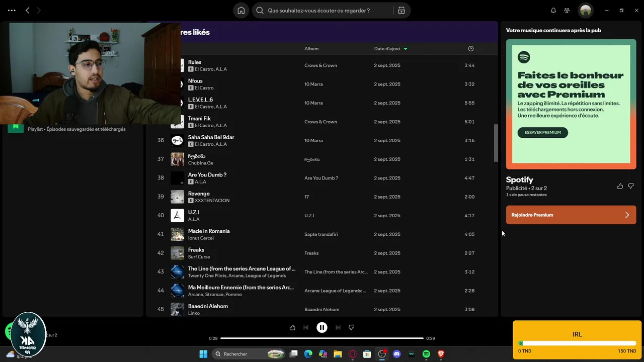Viewport: 644px width, 362px height.
Task: Click ESSAYER PREMIUM button in the ad
Action: [x=542, y=133]
